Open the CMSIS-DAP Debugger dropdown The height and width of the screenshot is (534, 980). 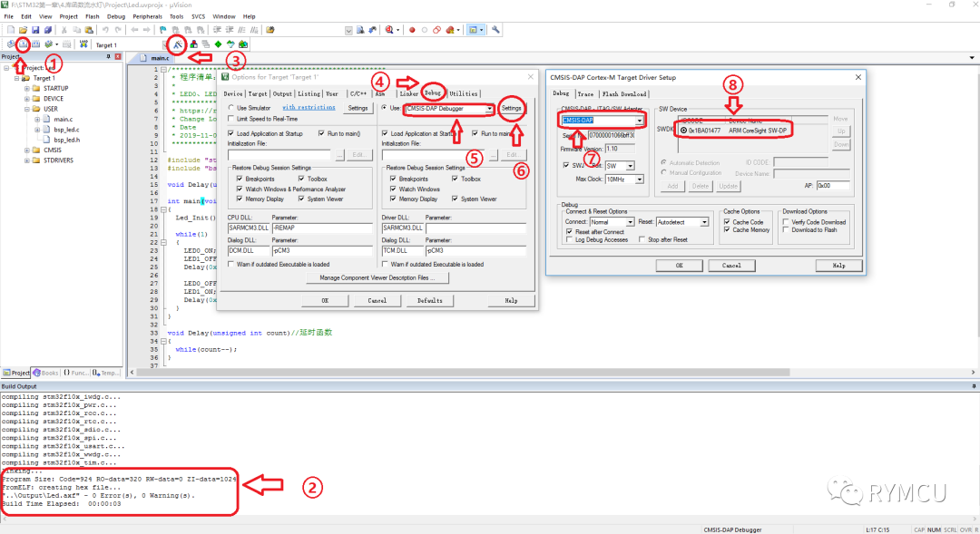[489, 109]
